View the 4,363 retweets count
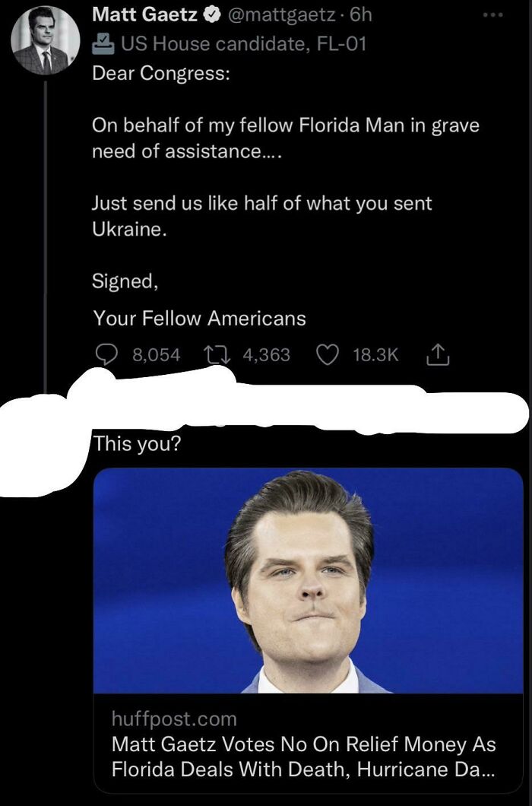 click(266, 354)
